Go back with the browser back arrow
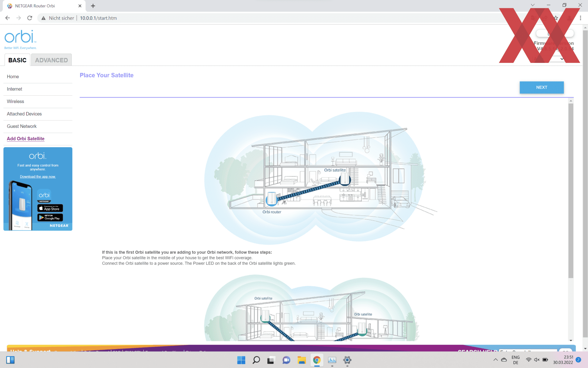Screen dimensions: 588x368 point(8,18)
